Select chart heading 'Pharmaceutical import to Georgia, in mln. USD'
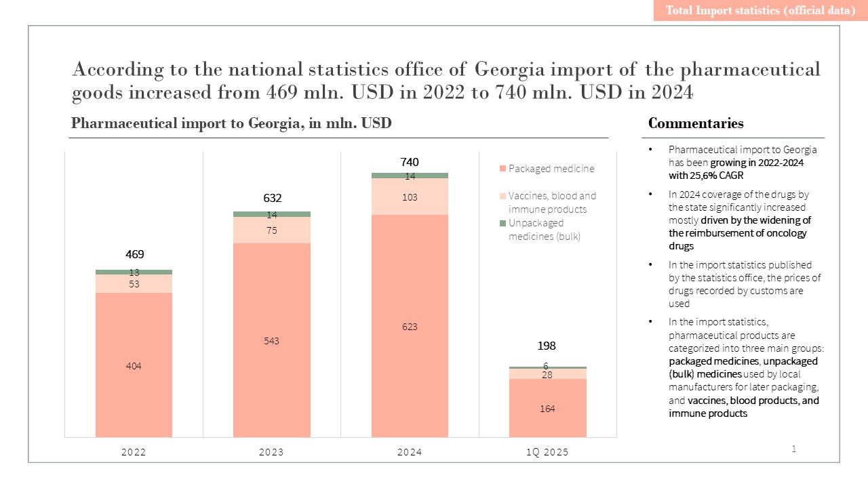The height and width of the screenshot is (488, 868). [x=231, y=124]
